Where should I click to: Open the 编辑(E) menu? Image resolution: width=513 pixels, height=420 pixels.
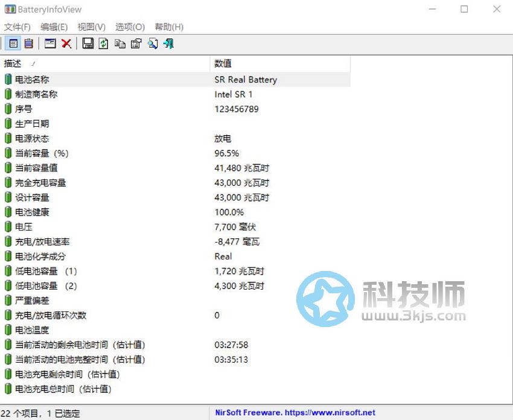54,27
